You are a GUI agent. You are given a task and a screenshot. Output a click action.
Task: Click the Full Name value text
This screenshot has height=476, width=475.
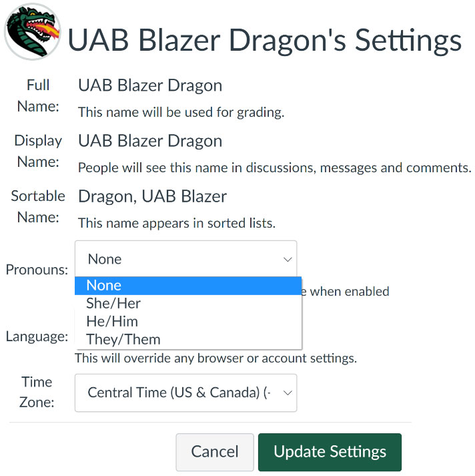[150, 85]
